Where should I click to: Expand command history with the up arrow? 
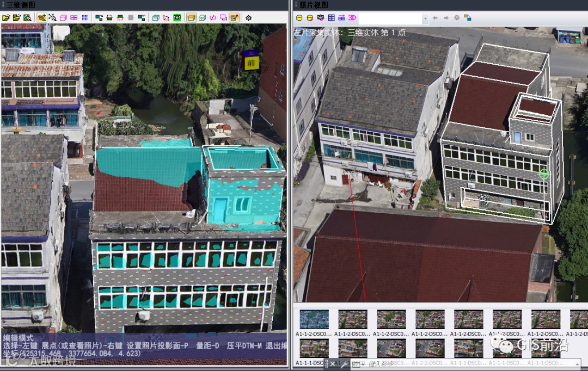pyautogui.click(x=577, y=363)
